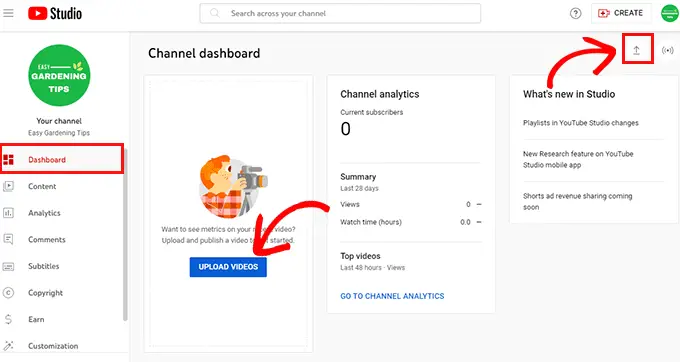Viewport: 680px width, 362px height.
Task: Click the Top videos heading
Action: 360,256
